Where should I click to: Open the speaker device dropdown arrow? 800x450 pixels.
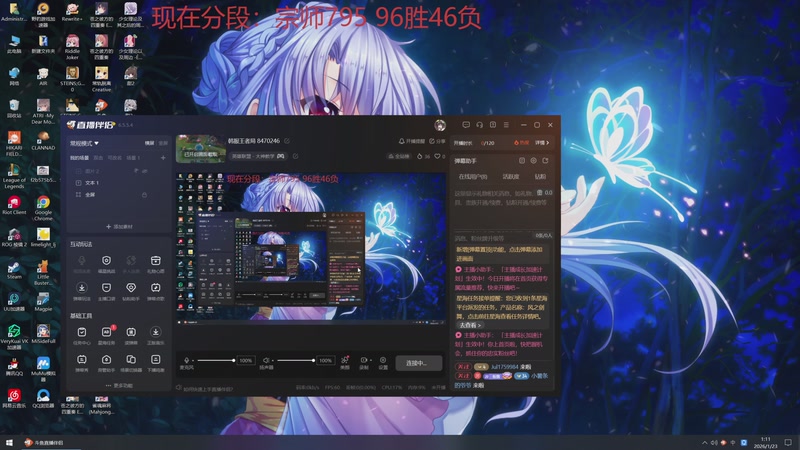click(272, 360)
